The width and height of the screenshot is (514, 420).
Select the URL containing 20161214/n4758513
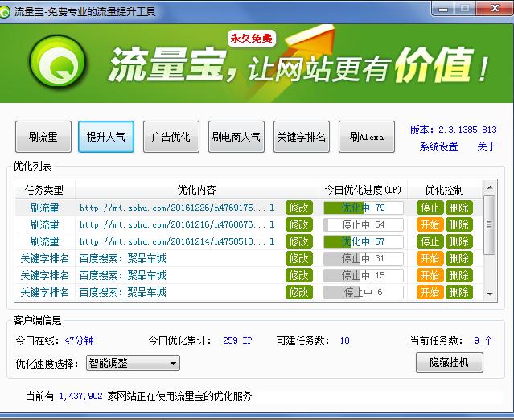[177, 241]
